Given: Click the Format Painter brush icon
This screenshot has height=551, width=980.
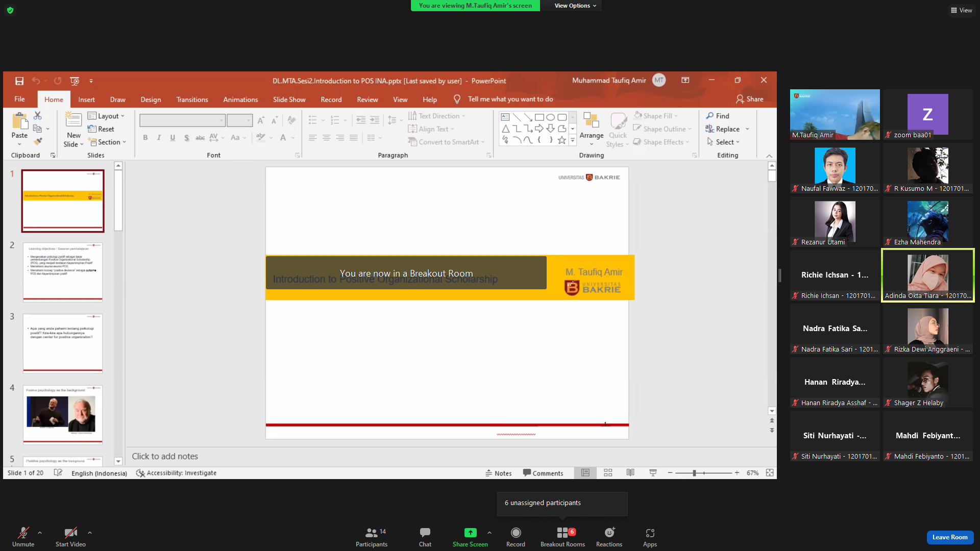Looking at the screenshot, I should pyautogui.click(x=38, y=141).
